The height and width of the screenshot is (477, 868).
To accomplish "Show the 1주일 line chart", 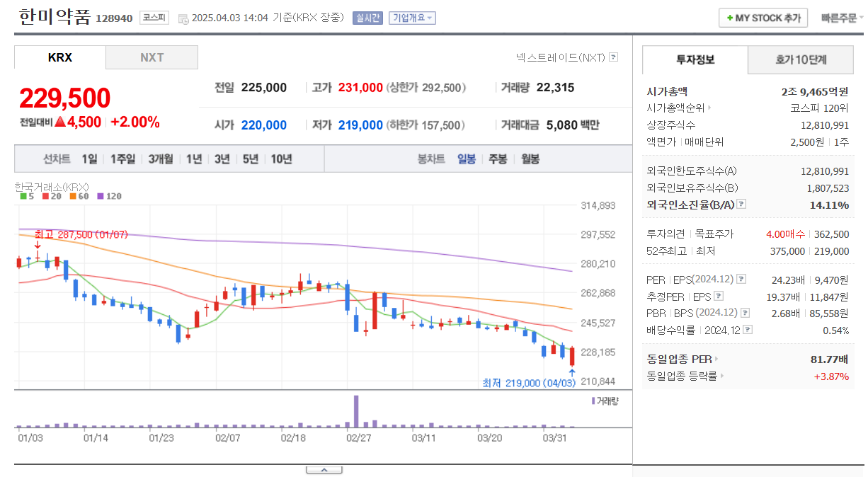I will 122,159.
